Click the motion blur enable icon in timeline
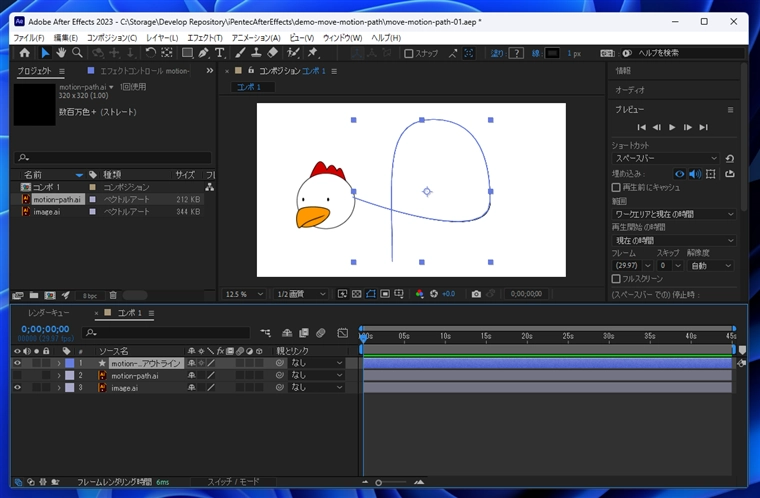The image size is (760, 498). point(320,333)
